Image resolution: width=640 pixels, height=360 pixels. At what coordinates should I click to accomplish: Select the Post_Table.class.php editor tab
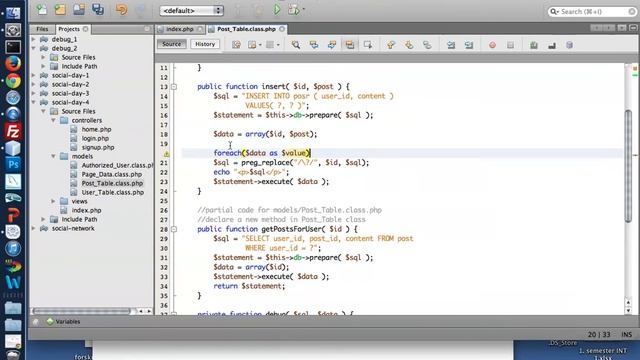247,29
